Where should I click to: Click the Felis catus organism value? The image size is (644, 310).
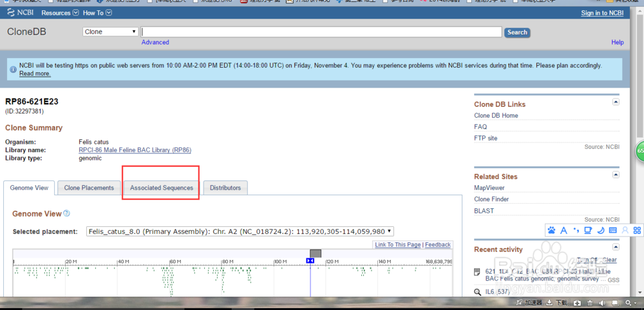click(93, 142)
